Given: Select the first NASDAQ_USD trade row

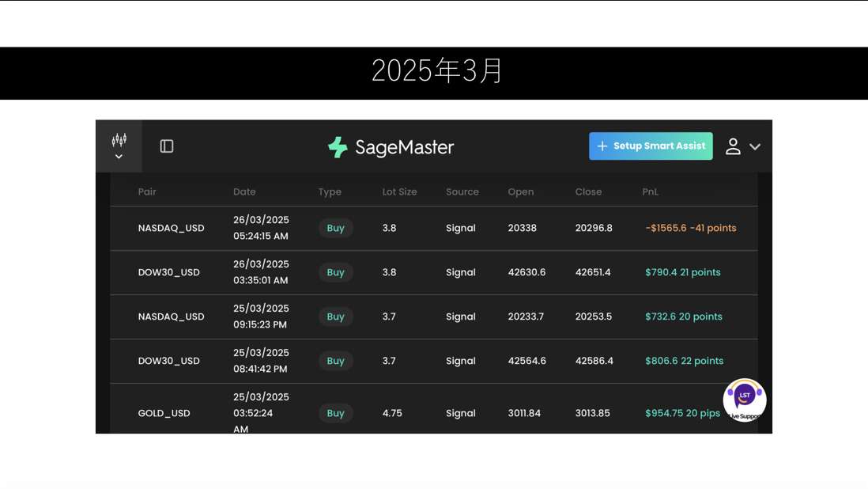Looking at the screenshot, I should click(171, 228).
